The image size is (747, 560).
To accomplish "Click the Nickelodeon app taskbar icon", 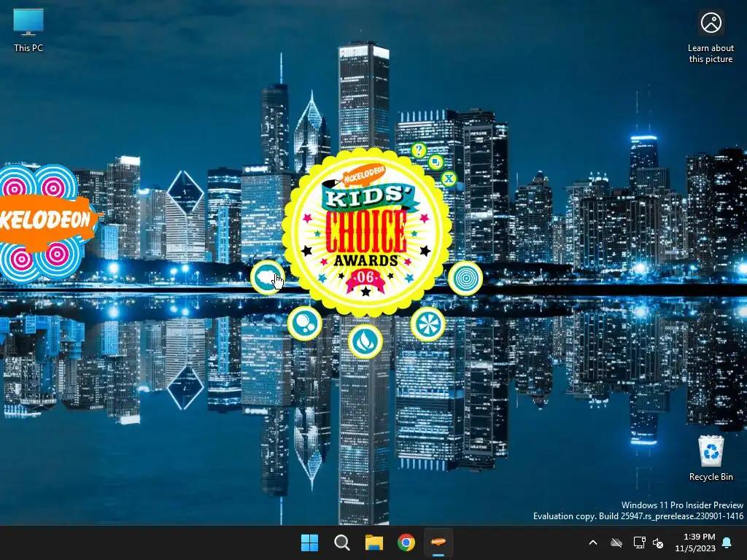I will [x=438, y=542].
